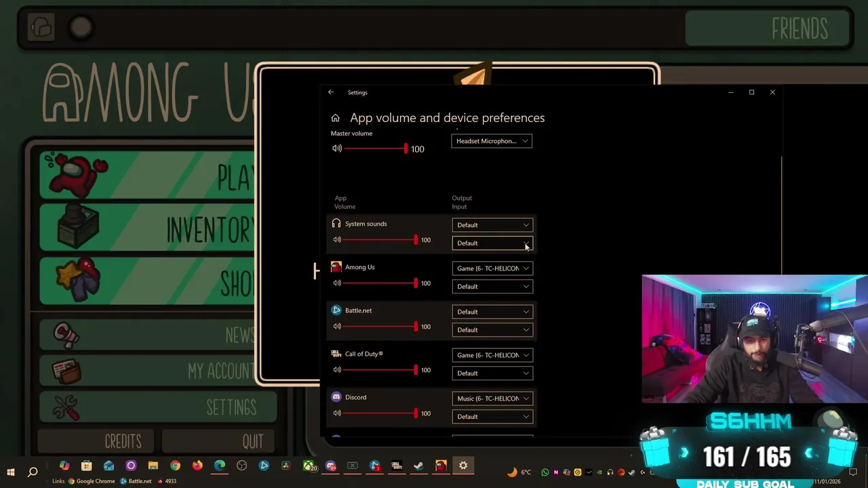868x488 pixels.
Task: Open the Friends button in Among Us
Action: (x=767, y=28)
